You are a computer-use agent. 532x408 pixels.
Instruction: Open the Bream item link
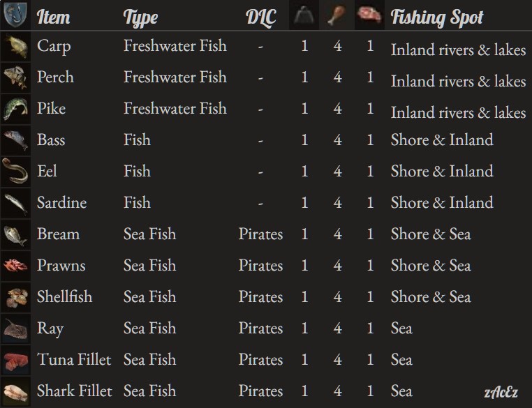click(x=58, y=234)
